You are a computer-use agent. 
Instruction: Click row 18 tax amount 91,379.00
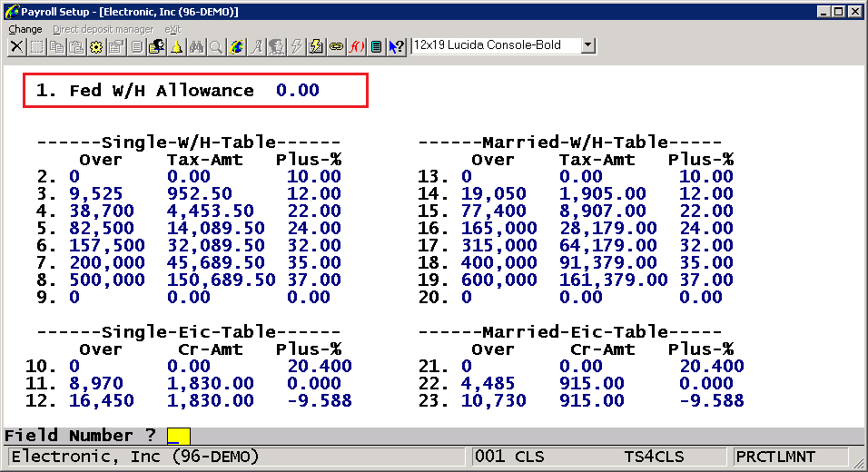point(607,262)
